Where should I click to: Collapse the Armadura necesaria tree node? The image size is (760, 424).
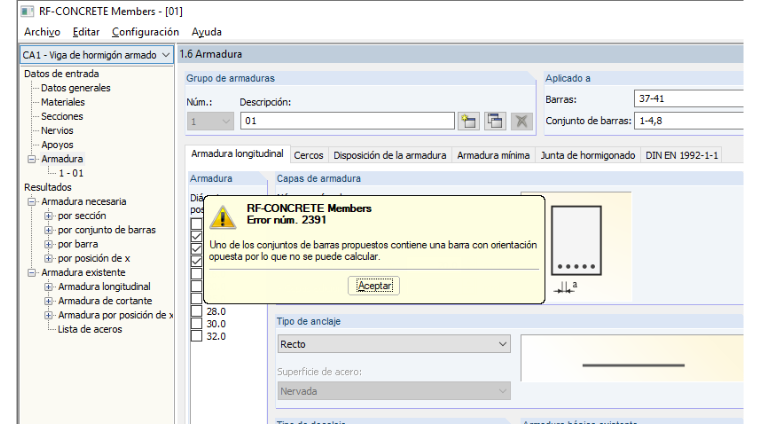coord(32,202)
